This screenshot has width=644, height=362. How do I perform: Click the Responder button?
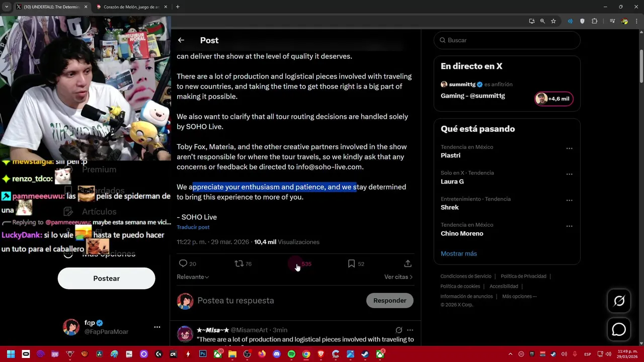[x=389, y=300]
